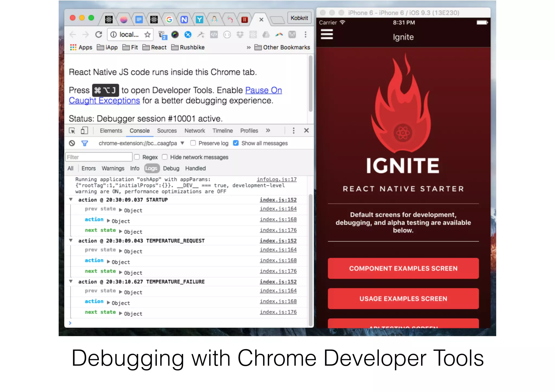Open the Fit bookmark folder
This screenshot has width=555, height=392.
130,47
